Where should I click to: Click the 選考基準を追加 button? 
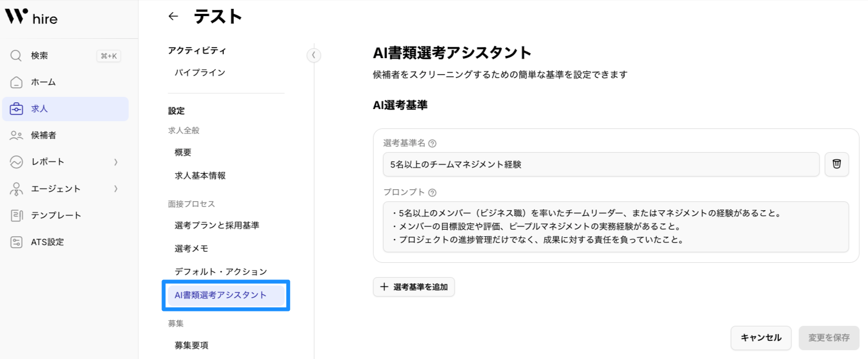414,287
